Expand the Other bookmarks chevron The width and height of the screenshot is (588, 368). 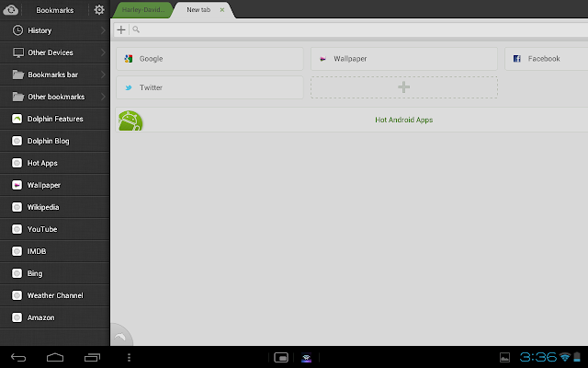point(103,97)
